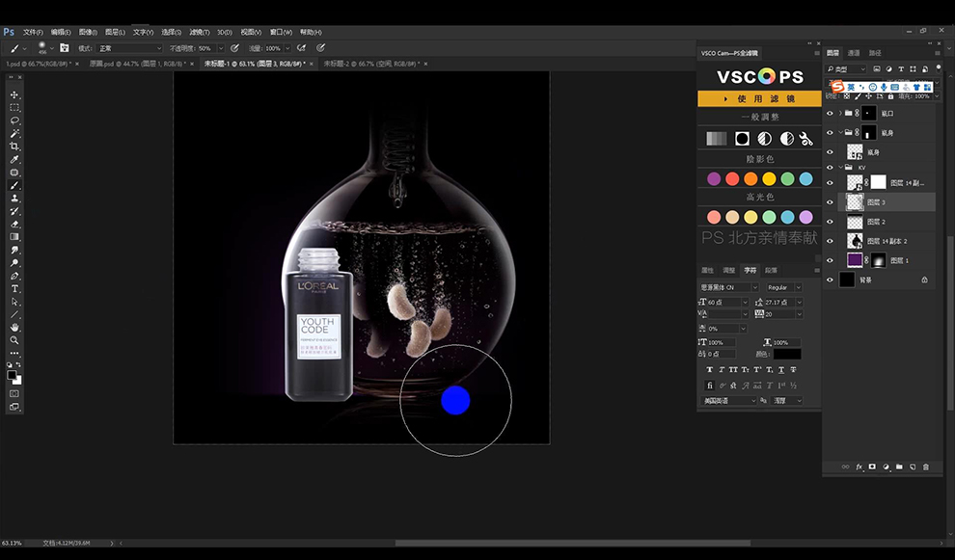Image resolution: width=955 pixels, height=560 pixels.
Task: Switch to the 通道 panel tab
Action: click(854, 53)
